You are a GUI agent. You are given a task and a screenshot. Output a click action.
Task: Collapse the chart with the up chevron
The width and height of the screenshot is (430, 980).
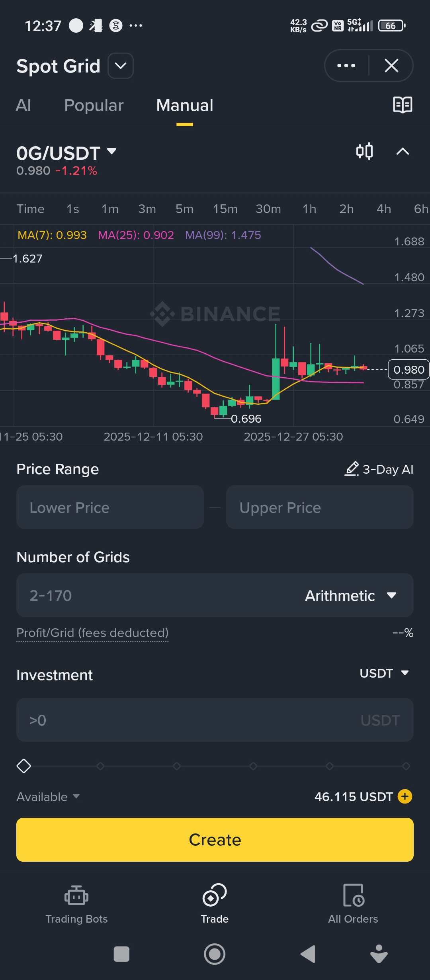click(x=403, y=151)
